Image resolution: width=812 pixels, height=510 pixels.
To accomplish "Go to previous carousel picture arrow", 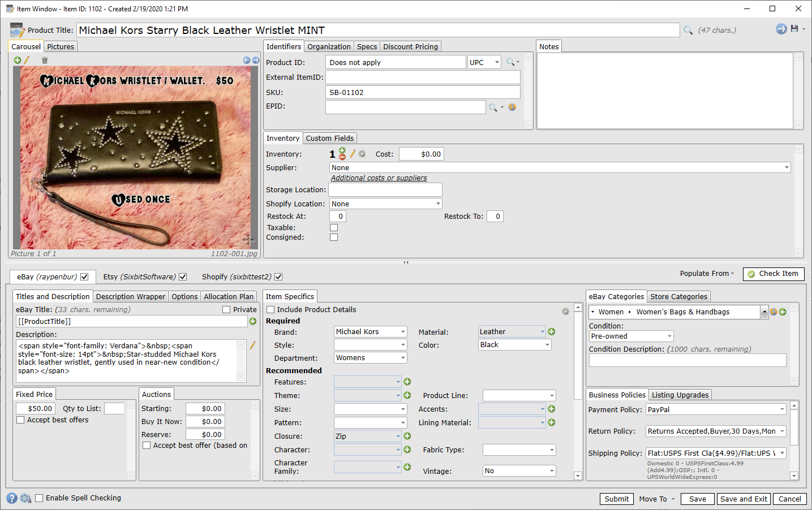I will [x=247, y=60].
